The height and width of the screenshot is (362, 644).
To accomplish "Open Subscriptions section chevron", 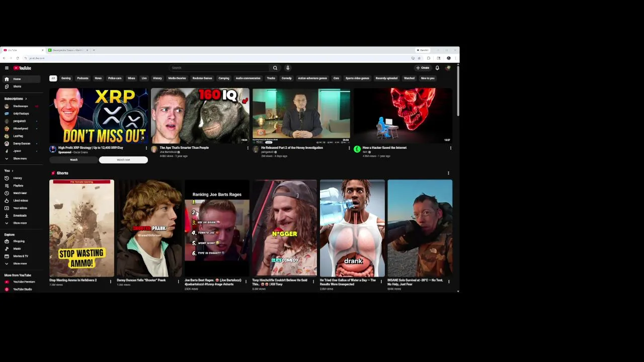I will (26, 99).
